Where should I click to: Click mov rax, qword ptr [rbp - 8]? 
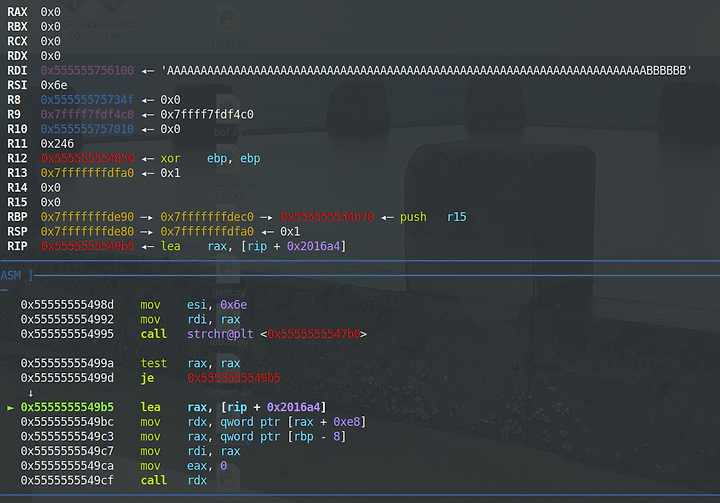click(243, 437)
